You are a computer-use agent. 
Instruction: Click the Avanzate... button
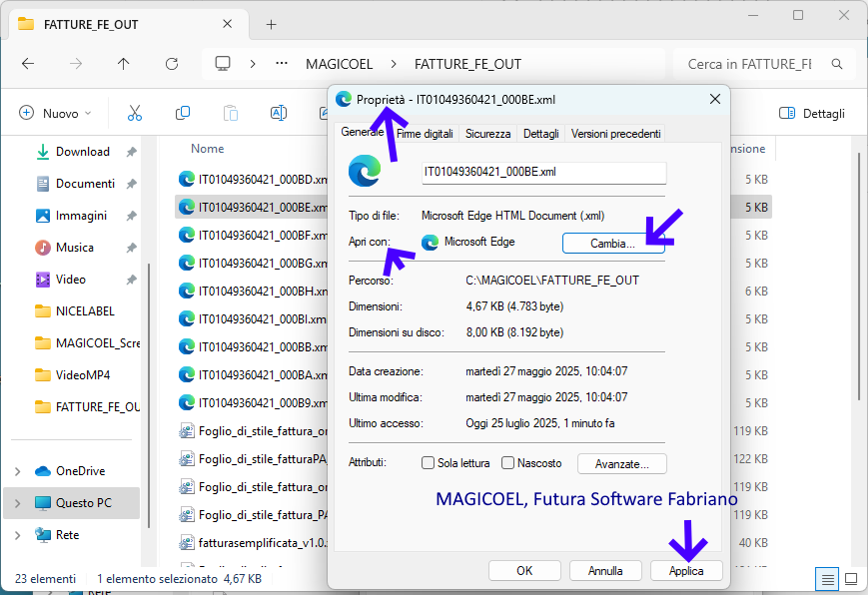(622, 464)
